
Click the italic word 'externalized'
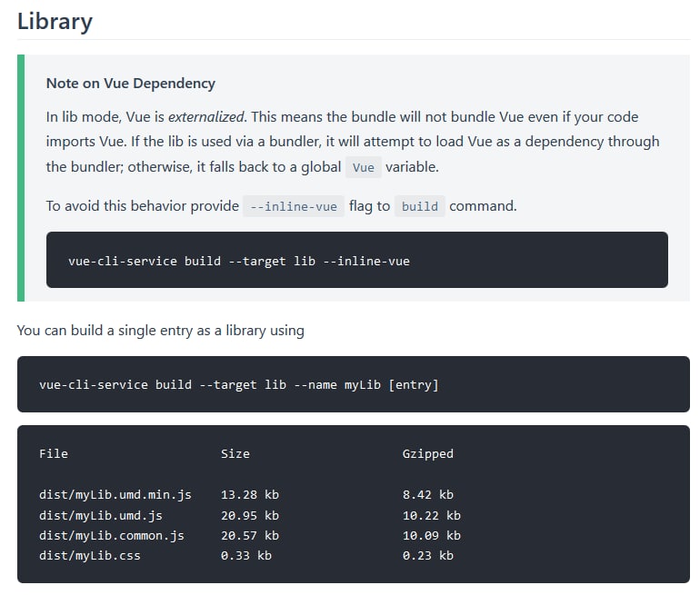point(205,117)
